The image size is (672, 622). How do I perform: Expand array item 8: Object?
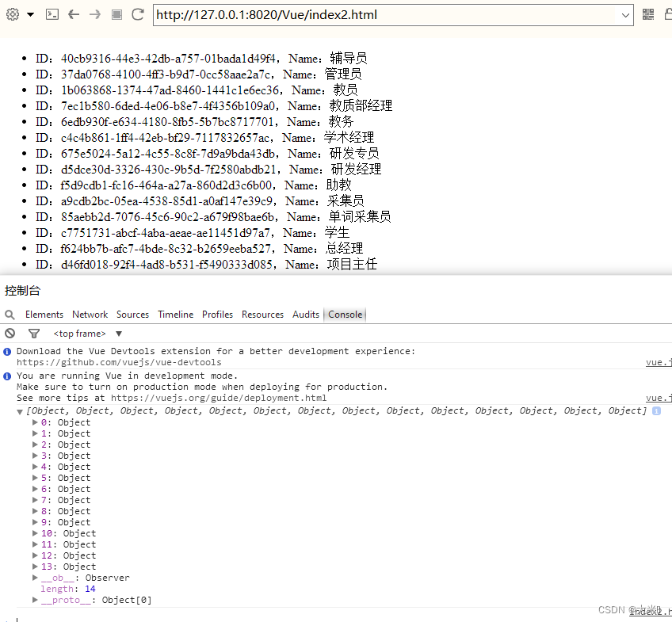(35, 512)
